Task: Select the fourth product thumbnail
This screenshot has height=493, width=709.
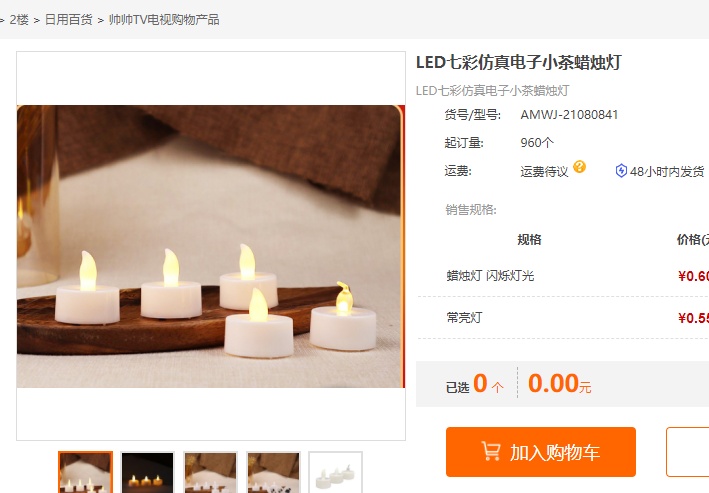Action: point(273,472)
